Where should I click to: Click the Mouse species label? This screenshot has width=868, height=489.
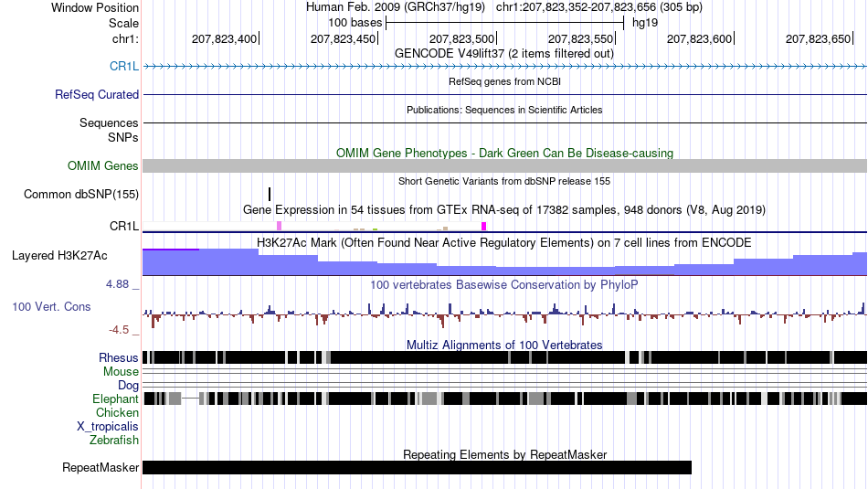click(121, 372)
